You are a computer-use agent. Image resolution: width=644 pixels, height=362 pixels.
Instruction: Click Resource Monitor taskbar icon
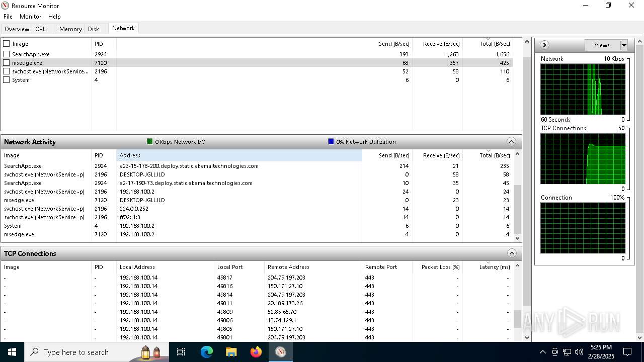pyautogui.click(x=281, y=352)
